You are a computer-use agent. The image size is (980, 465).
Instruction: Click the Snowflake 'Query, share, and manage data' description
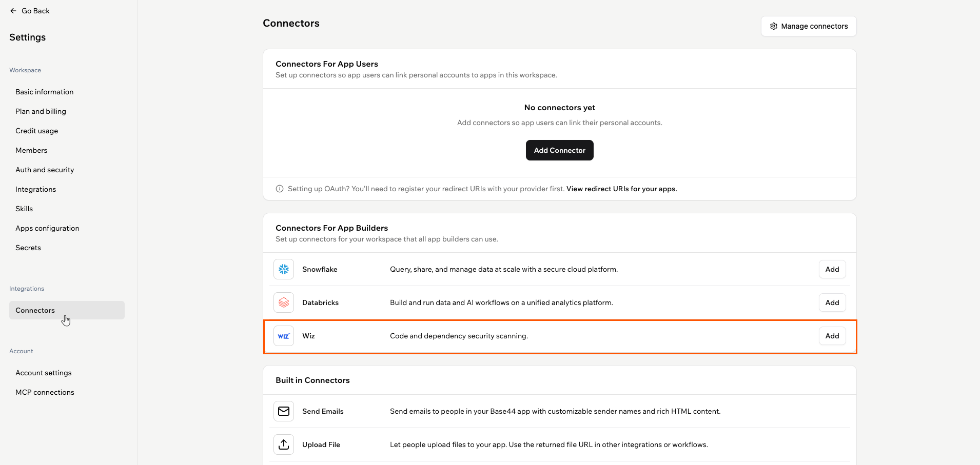point(504,269)
